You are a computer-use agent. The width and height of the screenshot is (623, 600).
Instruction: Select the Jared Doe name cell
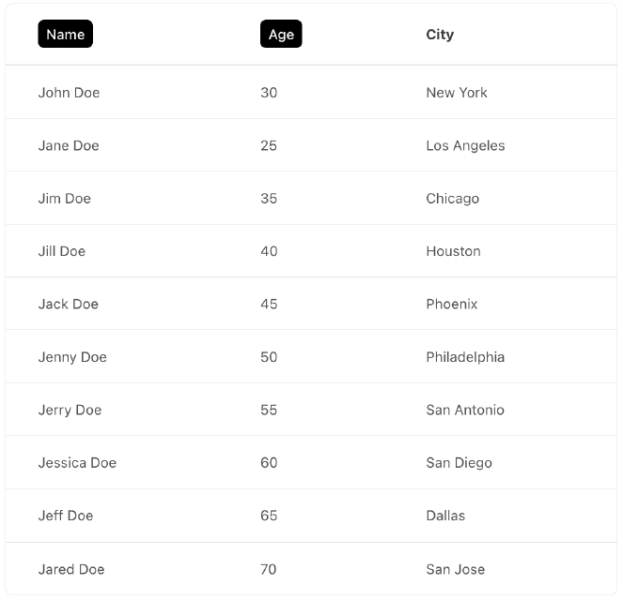click(71, 570)
